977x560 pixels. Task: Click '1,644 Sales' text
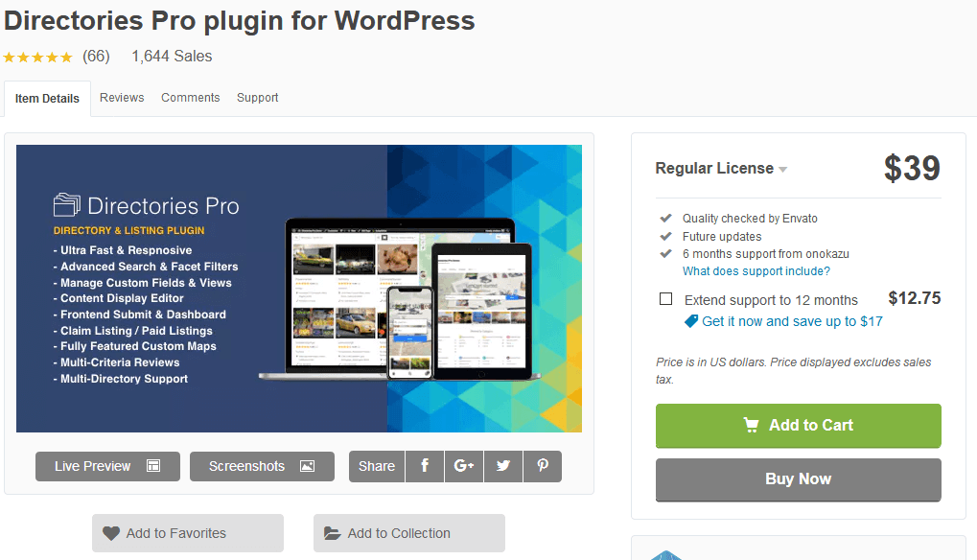tap(172, 56)
